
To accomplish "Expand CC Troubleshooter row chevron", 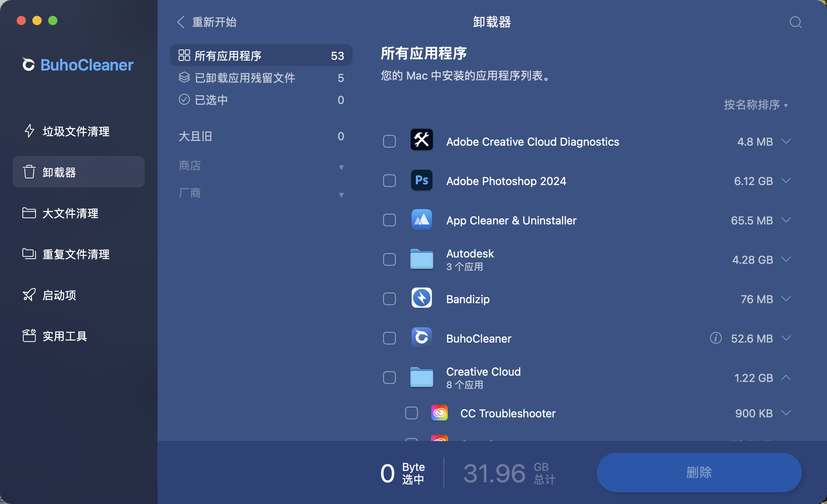I will pyautogui.click(x=786, y=413).
